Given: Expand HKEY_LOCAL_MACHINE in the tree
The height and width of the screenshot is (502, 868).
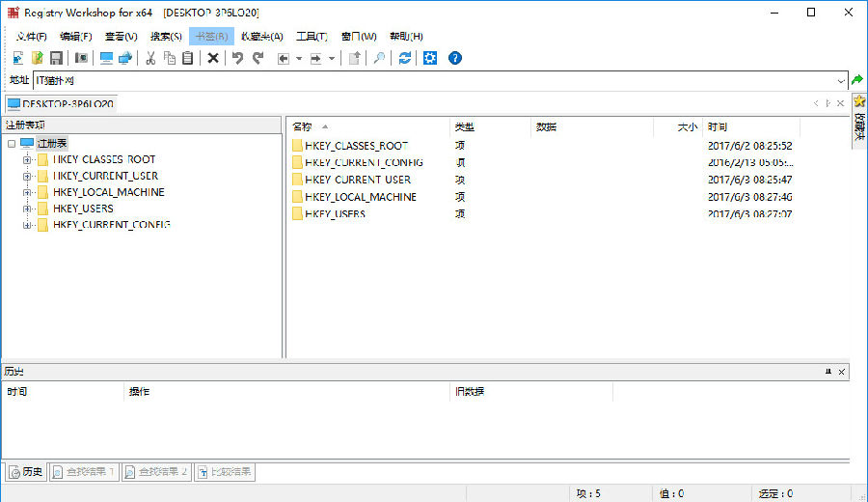Looking at the screenshot, I should click(27, 192).
